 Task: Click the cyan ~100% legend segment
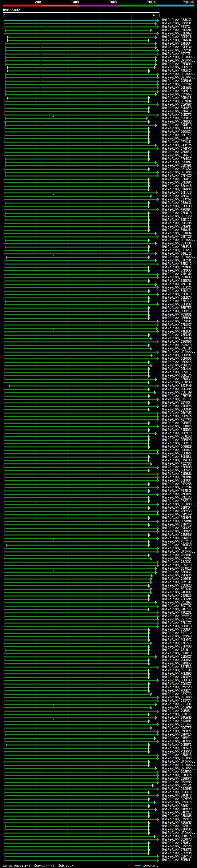point(175,6)
